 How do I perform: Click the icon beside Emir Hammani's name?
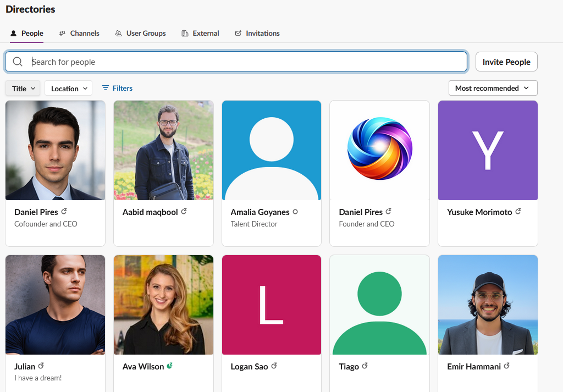506,366
